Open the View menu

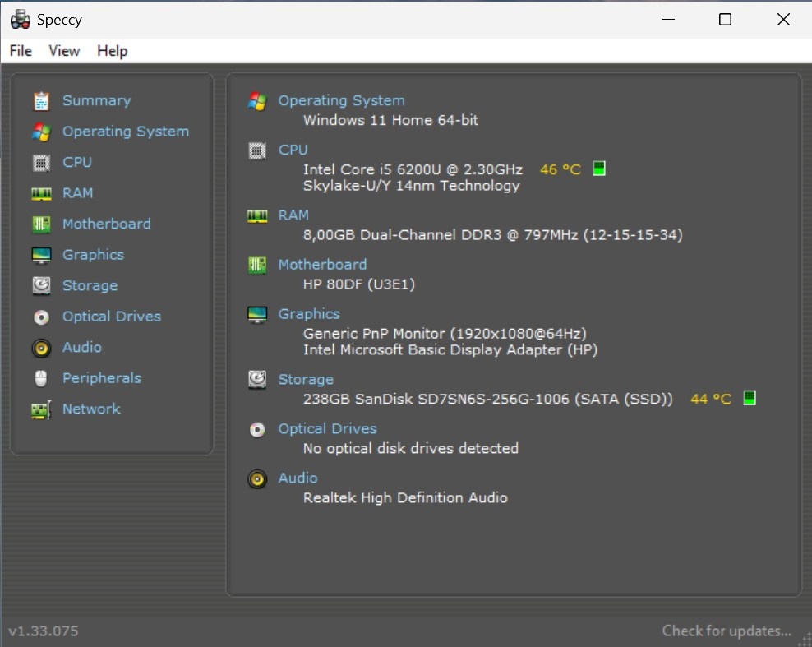pos(64,50)
